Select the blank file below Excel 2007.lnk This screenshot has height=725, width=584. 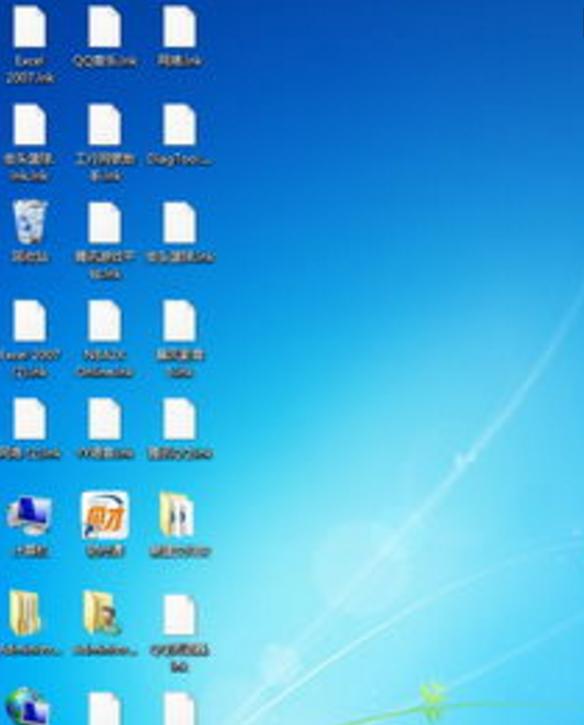30,125
